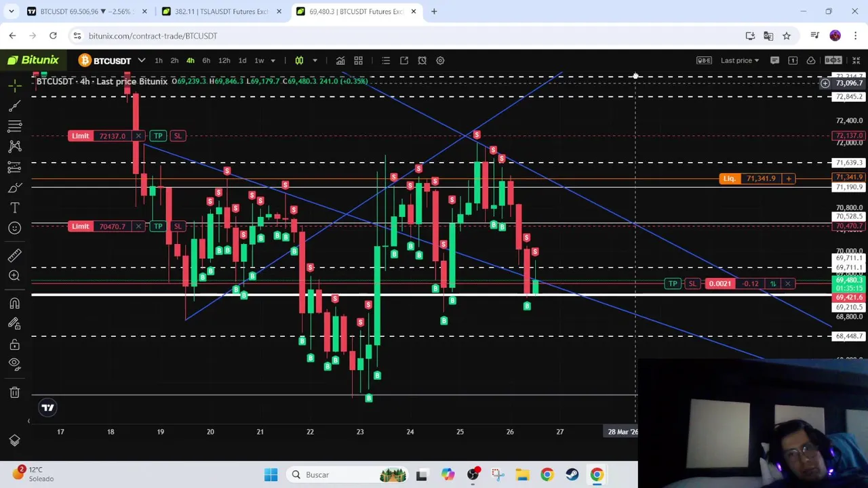Click the collapse fullscreen chart icon
Screen dimensions: 868x488
[x=856, y=60]
